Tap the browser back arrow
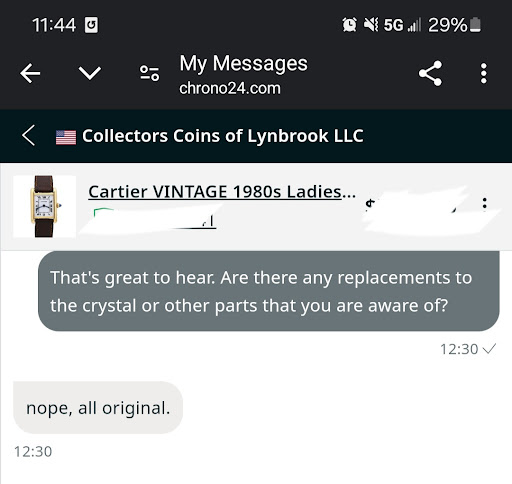This screenshot has height=484, width=512. coord(30,73)
